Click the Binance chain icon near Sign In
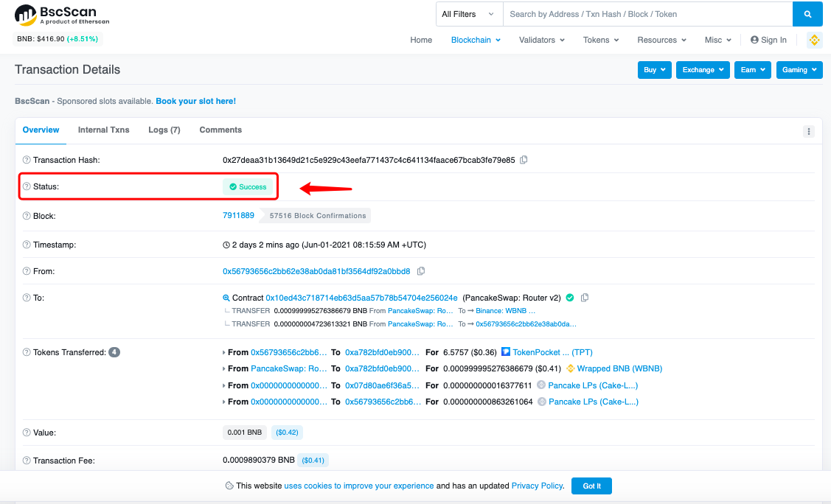 tap(814, 40)
